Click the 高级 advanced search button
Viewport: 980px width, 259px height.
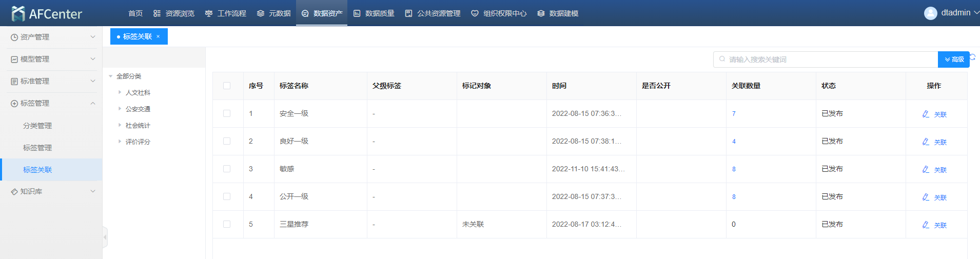coord(953,59)
